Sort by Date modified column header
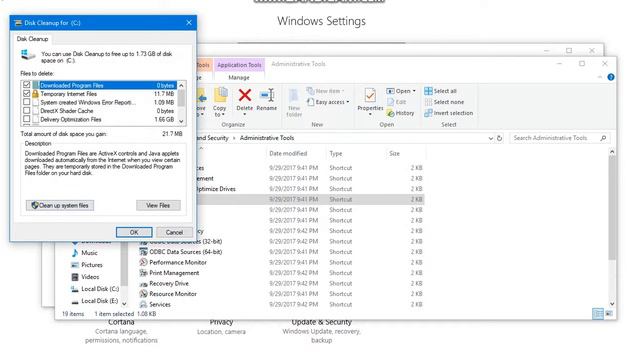This screenshot has width=640, height=360. pyautogui.click(x=288, y=153)
